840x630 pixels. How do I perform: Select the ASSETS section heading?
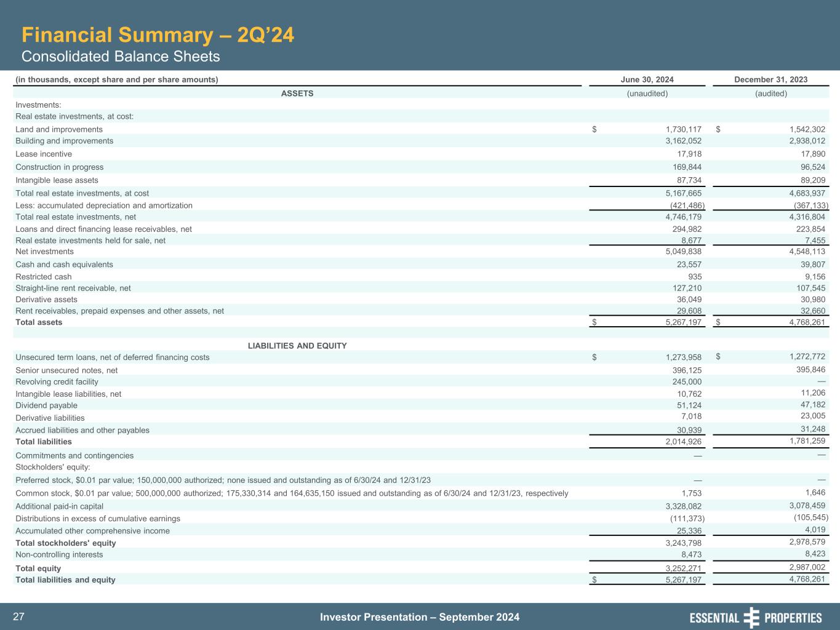(x=297, y=94)
